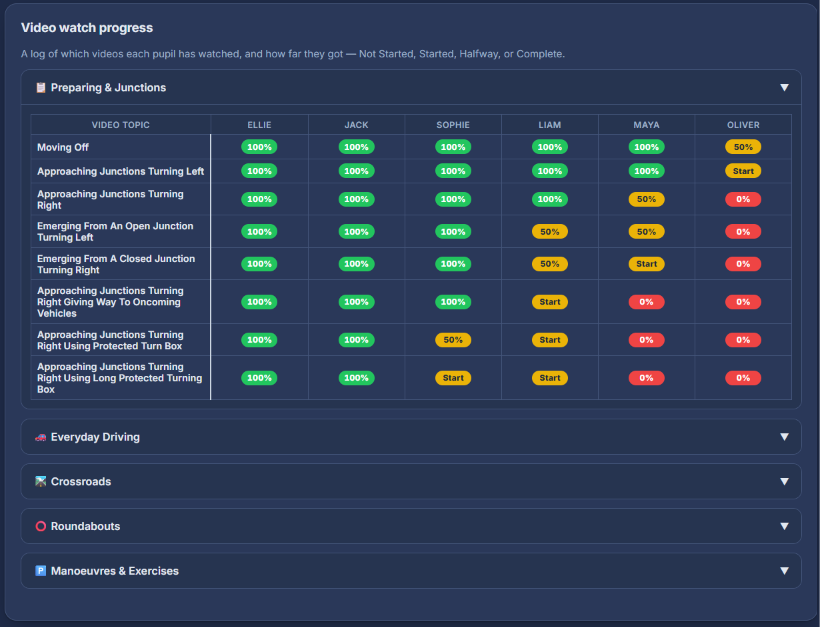Click Liam's Start badge for Oncoming Vehicles row
The height and width of the screenshot is (627, 820).
tap(550, 302)
